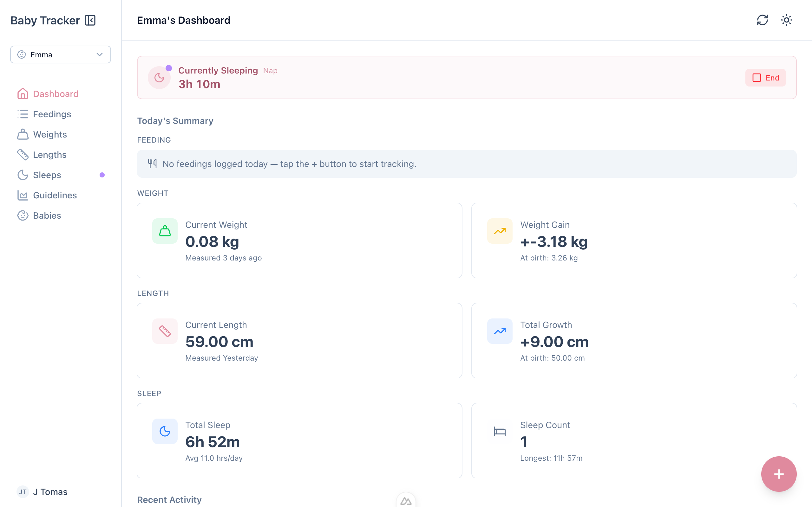Open the Guidelines chart page
This screenshot has width=812, height=507.
tap(55, 195)
